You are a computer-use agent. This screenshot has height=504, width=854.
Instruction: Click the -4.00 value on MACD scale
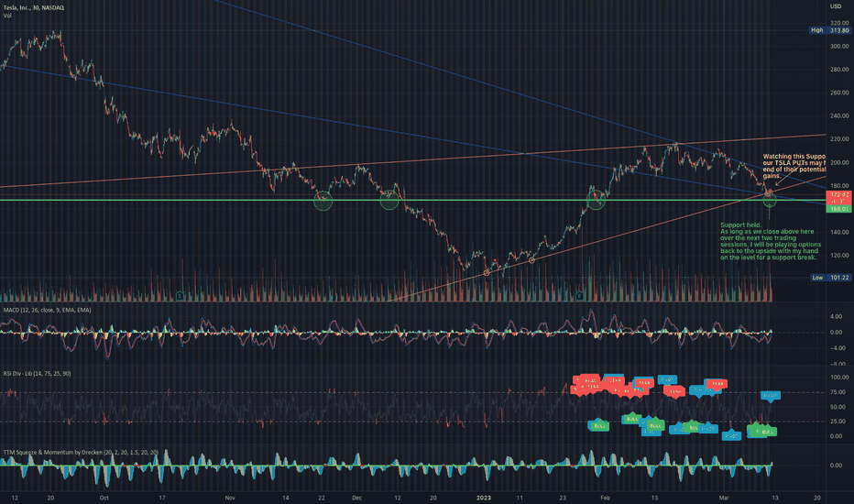click(x=836, y=347)
